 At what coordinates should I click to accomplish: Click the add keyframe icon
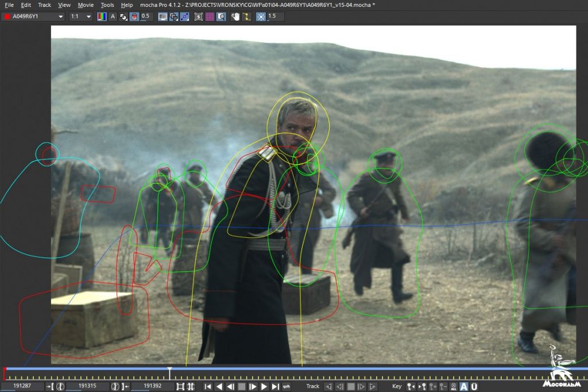tap(433, 386)
